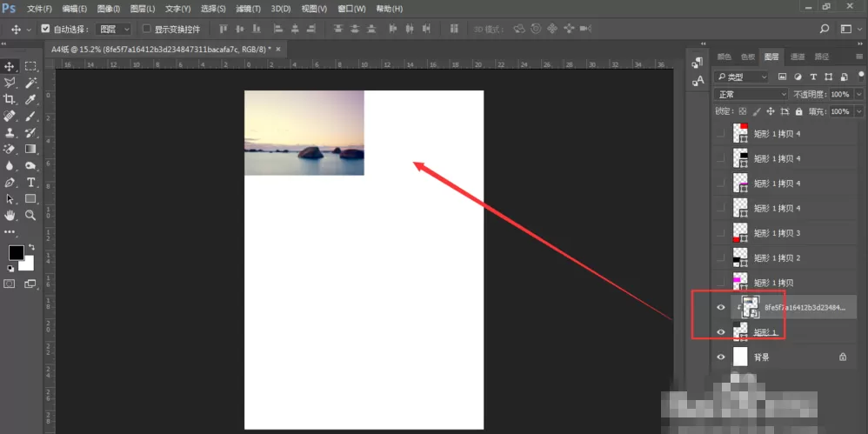Select the Crop tool
This screenshot has height=434, width=868.
coord(10,100)
